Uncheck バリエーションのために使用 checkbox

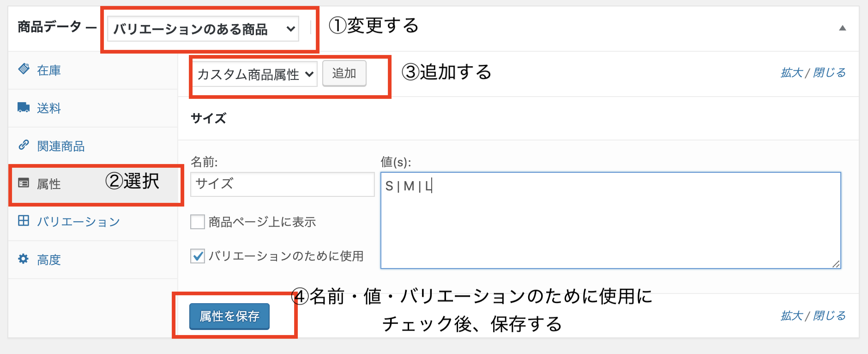point(198,256)
